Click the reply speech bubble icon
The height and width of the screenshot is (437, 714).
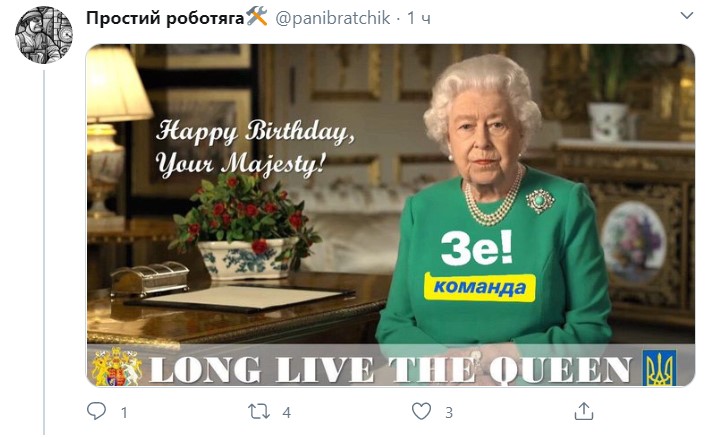point(97,411)
